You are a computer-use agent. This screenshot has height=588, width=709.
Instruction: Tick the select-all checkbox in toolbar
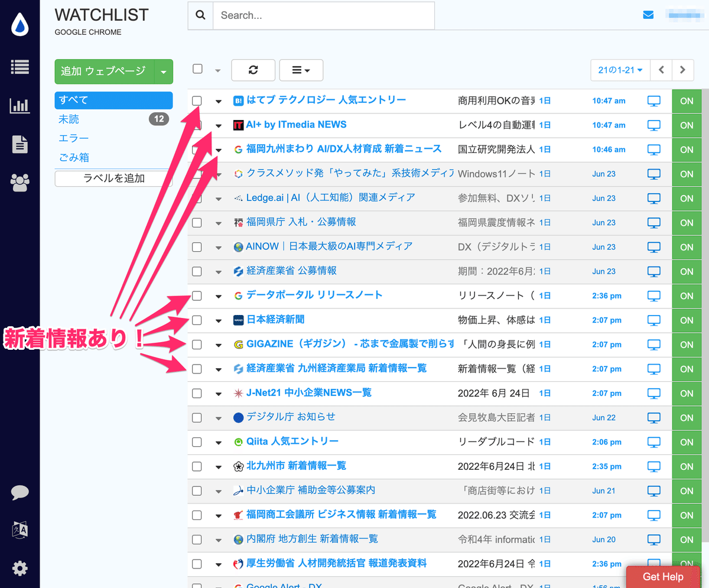pos(197,69)
